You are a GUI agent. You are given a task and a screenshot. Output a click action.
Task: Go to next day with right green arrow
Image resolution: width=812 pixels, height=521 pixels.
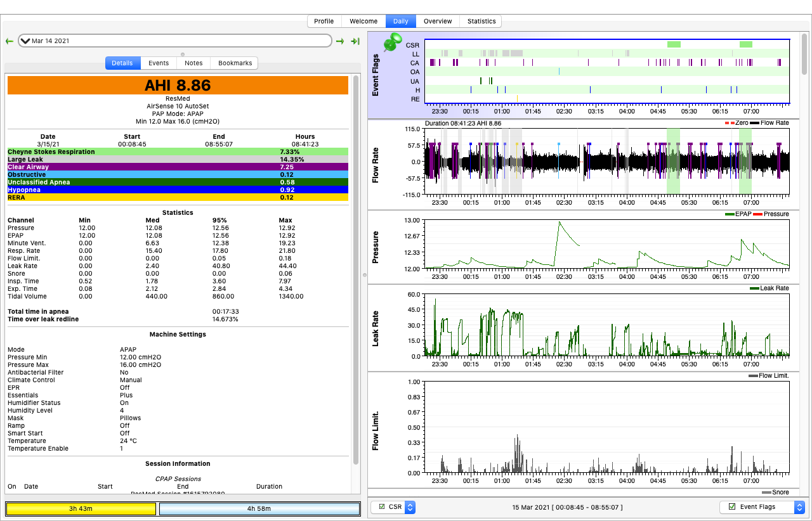tap(340, 41)
